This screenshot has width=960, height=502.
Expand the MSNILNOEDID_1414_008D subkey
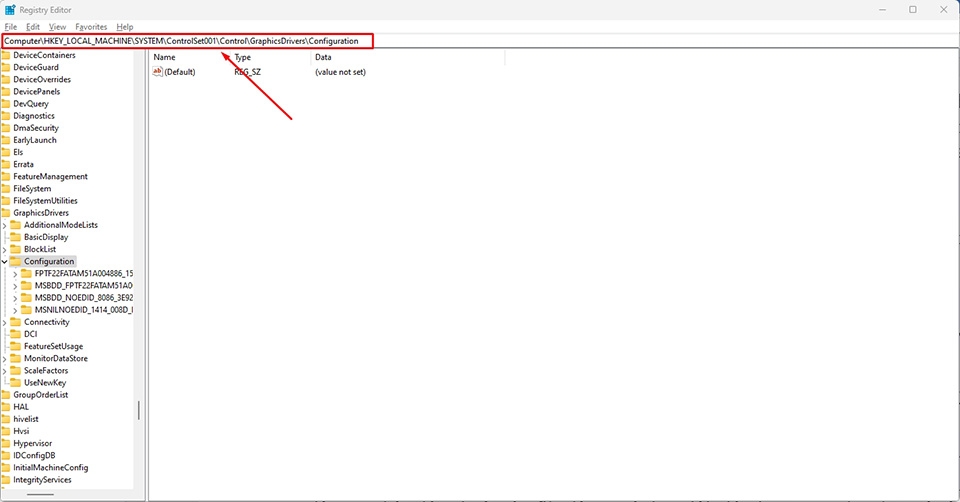15,310
